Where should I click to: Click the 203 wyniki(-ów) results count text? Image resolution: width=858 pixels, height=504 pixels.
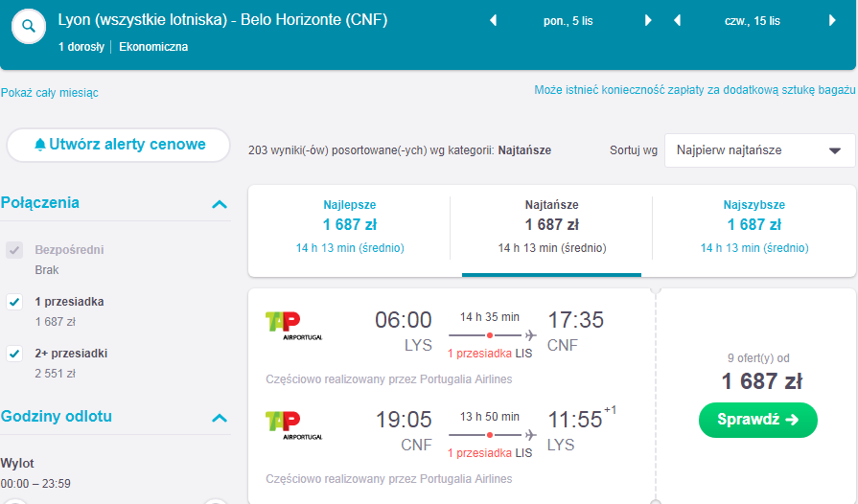[400, 150]
